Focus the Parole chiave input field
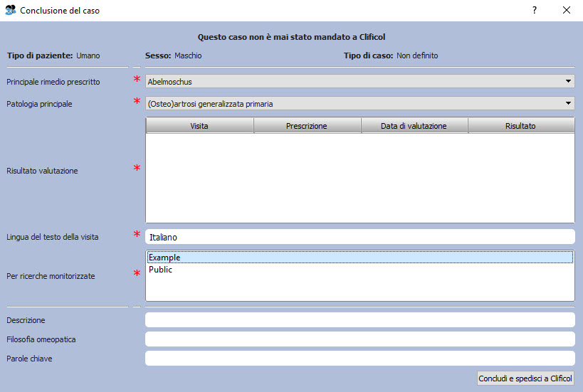583x392 pixels. pyautogui.click(x=359, y=359)
